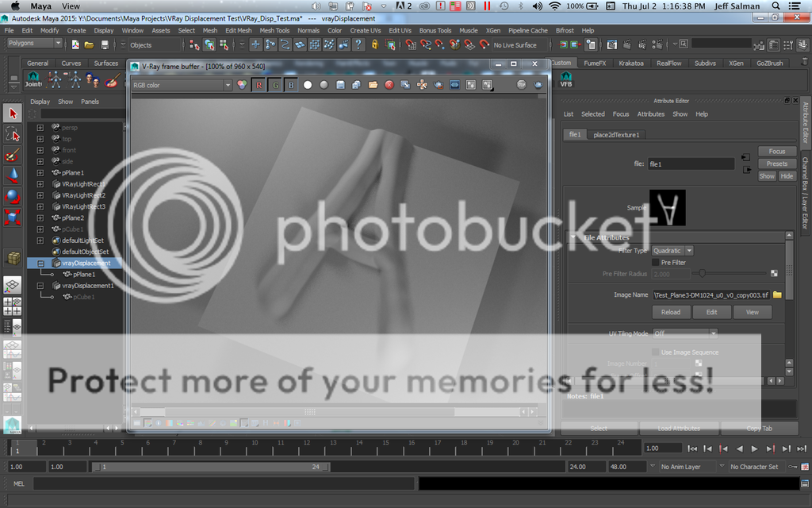Viewport: 812px width, 508px height.
Task: Enable the Pre Filter checkbox
Action: pos(655,262)
